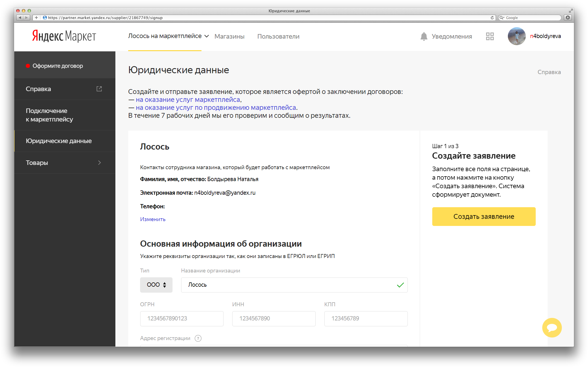Click into the ИНН input field
Image resolution: width=588 pixels, height=367 pixels.
pyautogui.click(x=274, y=318)
